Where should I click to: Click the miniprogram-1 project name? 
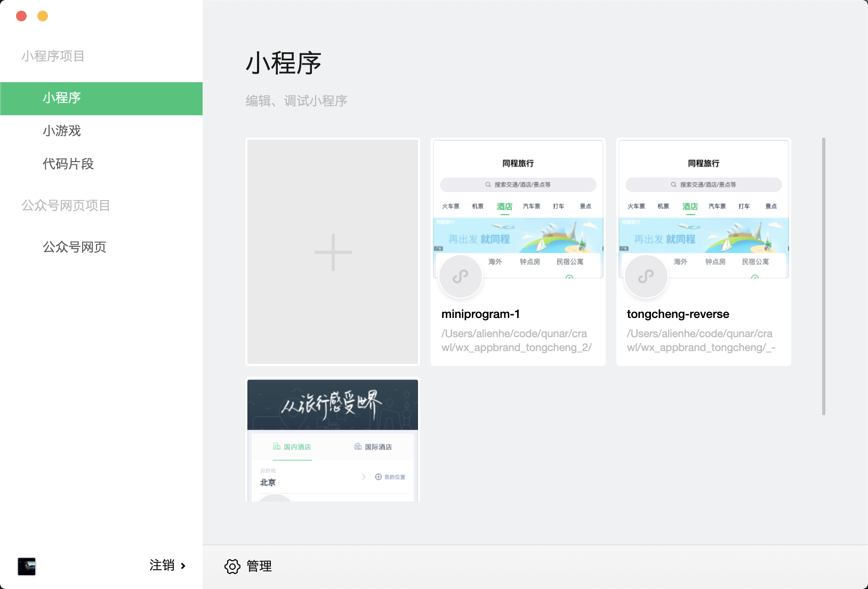(480, 314)
